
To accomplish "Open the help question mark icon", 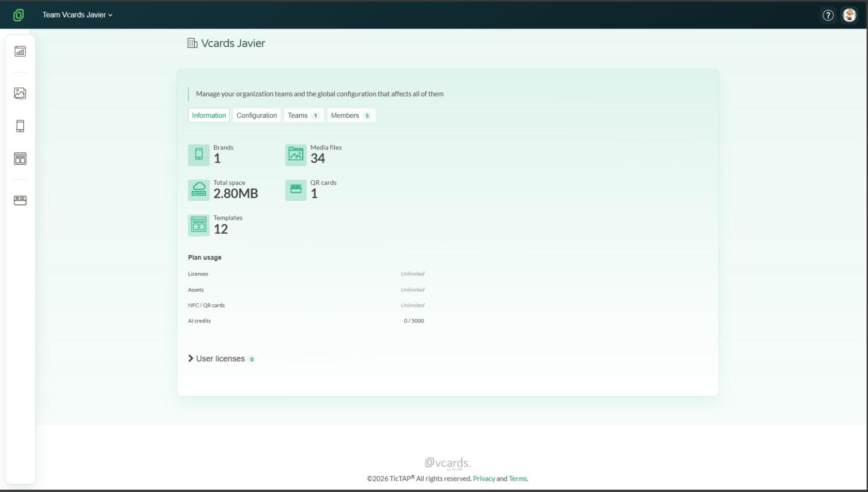I will tap(828, 16).
